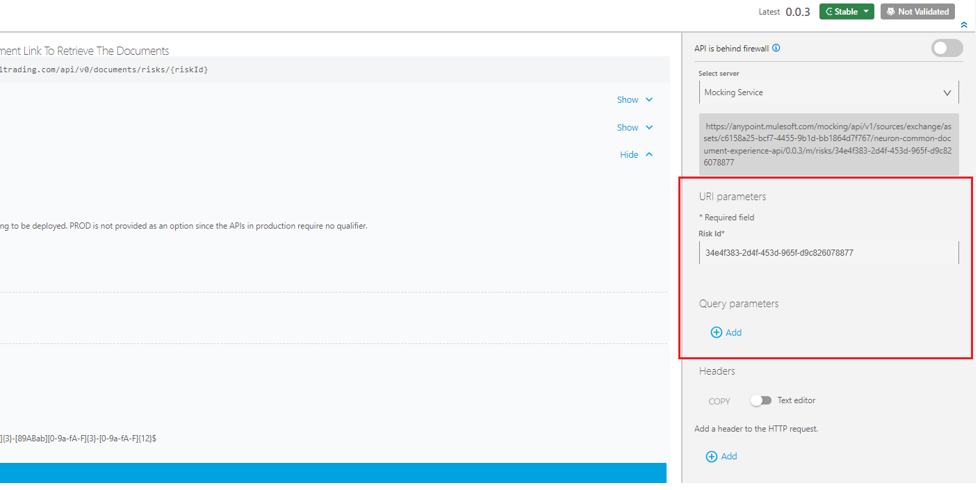Open the Mocking Service server selector

coord(820,92)
